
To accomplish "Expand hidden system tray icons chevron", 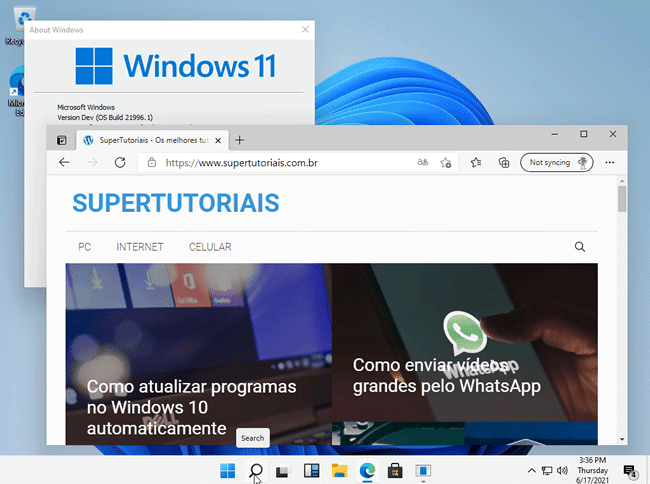I will (532, 471).
